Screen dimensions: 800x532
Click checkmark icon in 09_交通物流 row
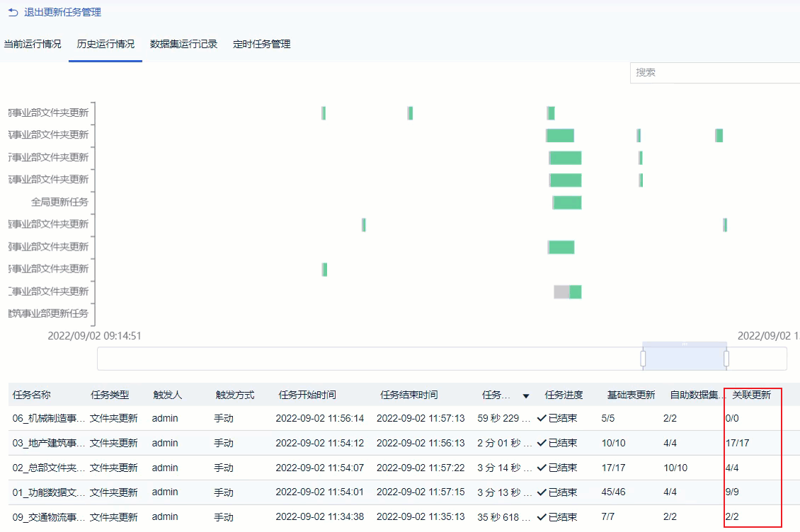542,516
